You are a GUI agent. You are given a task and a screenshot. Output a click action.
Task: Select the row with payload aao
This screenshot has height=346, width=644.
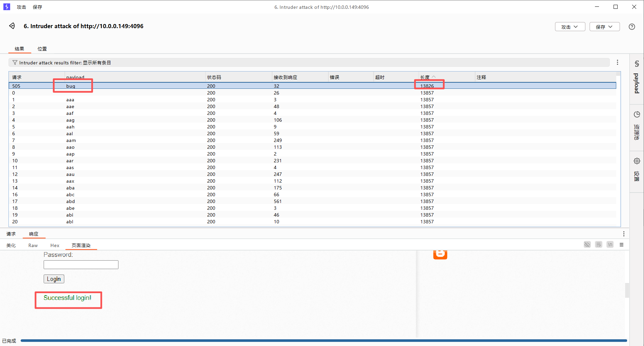coord(312,147)
